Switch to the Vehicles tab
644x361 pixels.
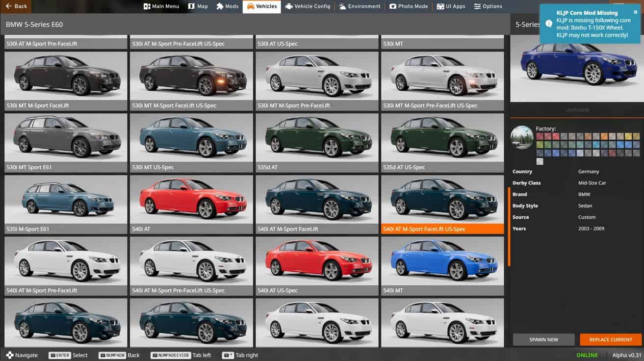262,6
